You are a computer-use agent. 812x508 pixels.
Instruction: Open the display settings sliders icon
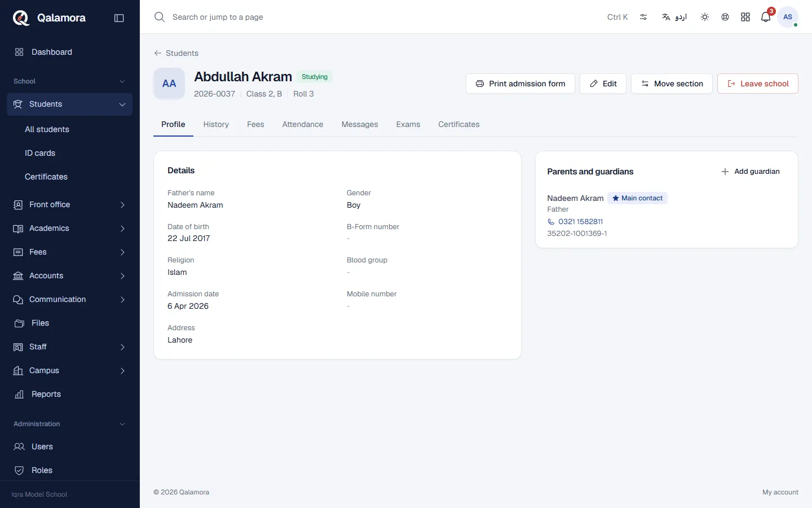pyautogui.click(x=643, y=17)
